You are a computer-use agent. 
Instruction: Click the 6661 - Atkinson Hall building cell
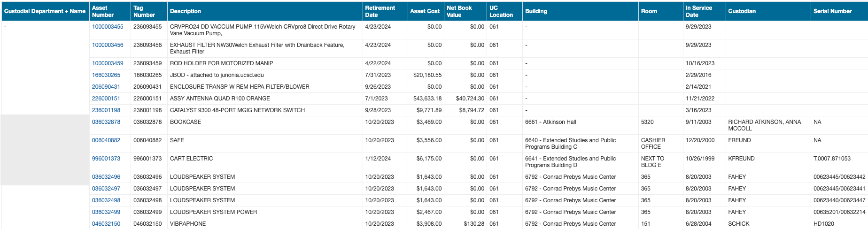550,122
